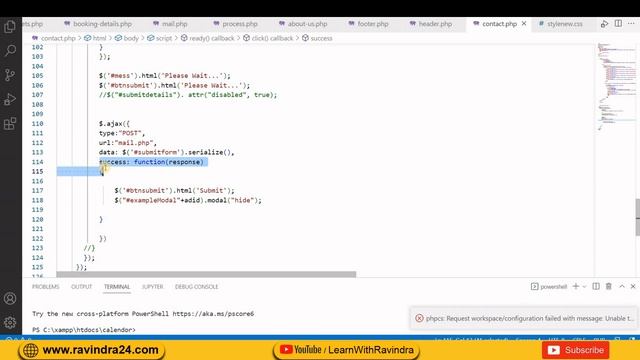
Task: Switch to the stylenew.css tab
Action: click(x=561, y=24)
